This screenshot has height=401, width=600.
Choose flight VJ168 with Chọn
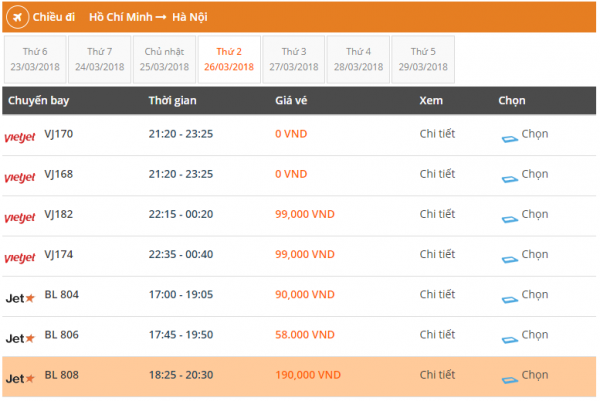[x=535, y=174]
